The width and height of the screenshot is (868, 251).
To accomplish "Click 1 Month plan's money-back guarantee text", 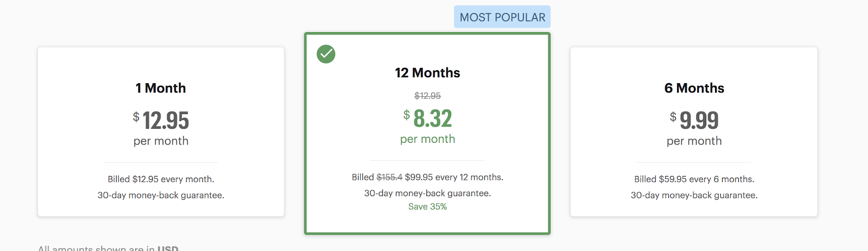I will 161,195.
